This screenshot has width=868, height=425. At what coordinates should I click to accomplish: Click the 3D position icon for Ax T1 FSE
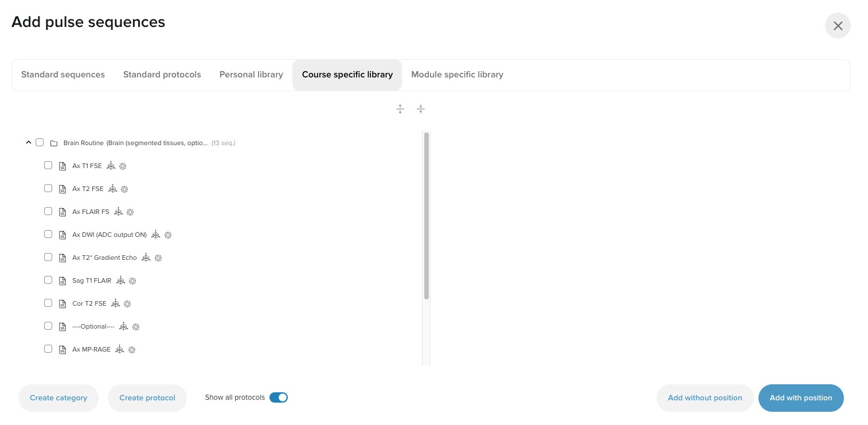pos(111,166)
